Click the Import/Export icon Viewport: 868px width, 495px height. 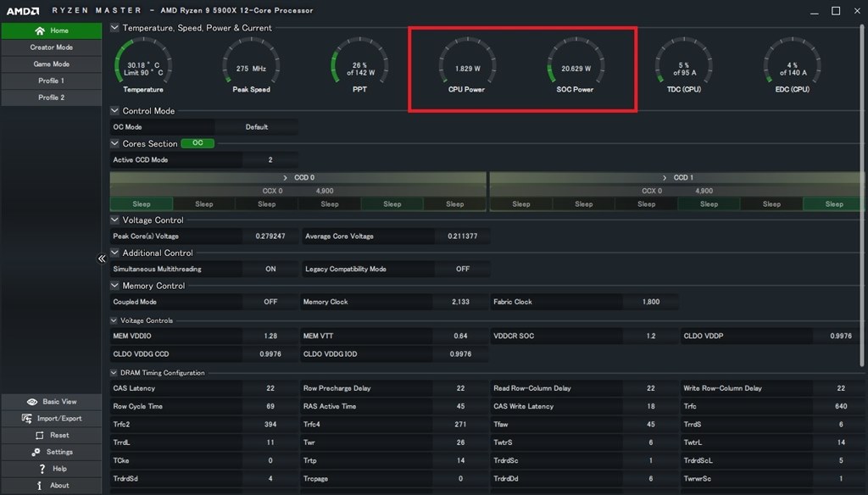point(26,419)
